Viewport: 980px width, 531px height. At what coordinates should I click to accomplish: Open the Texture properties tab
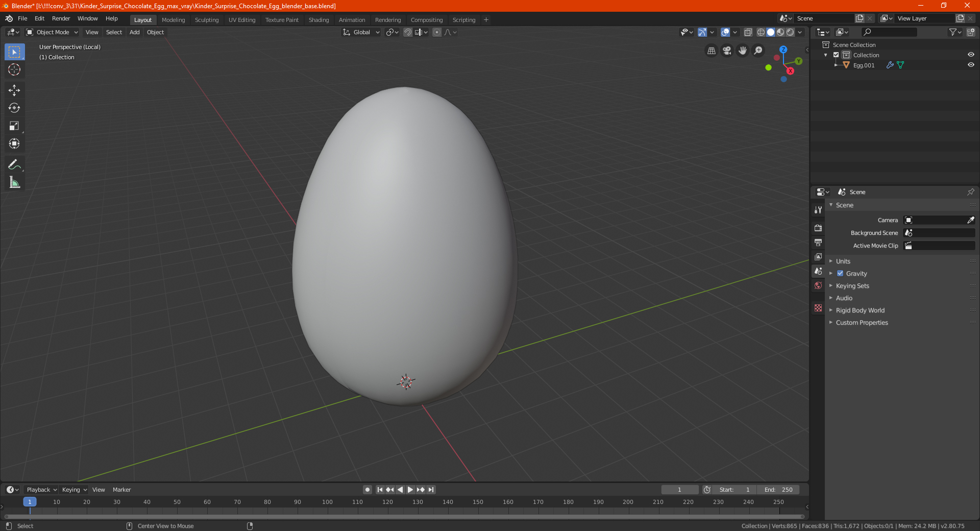point(818,308)
